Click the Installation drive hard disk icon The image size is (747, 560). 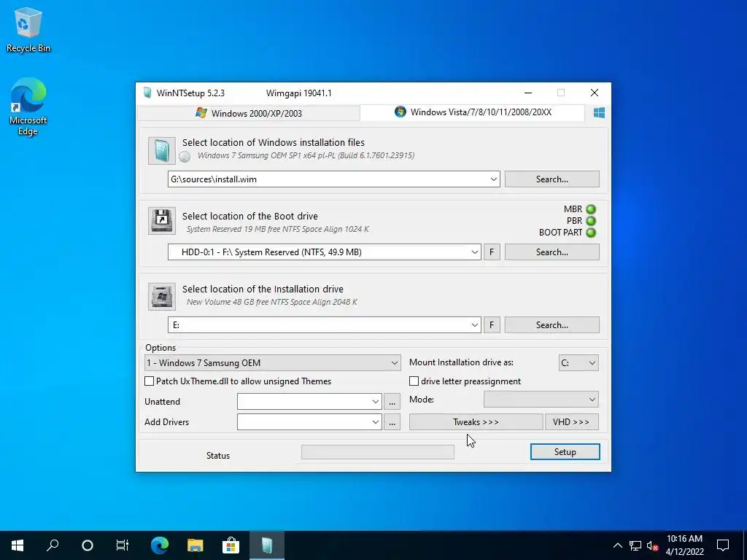pos(161,297)
